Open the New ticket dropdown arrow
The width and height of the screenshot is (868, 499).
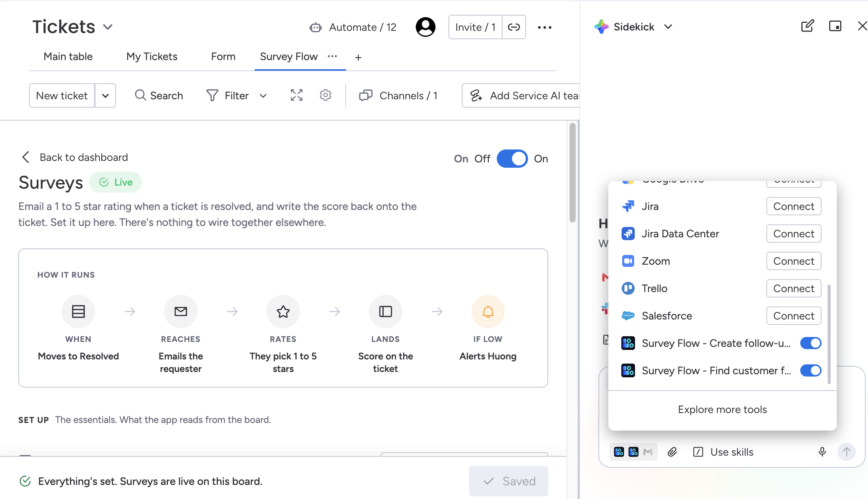point(105,95)
